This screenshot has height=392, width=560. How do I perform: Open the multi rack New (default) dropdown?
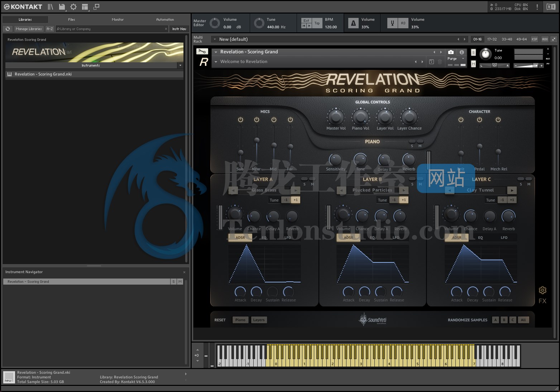point(215,39)
